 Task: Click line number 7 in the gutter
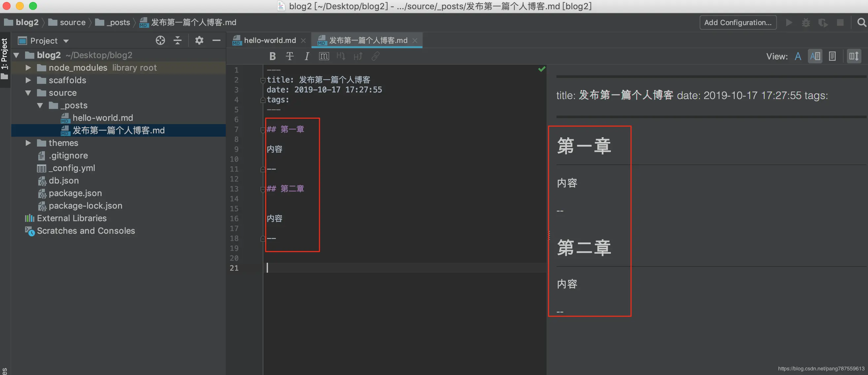[x=236, y=129]
